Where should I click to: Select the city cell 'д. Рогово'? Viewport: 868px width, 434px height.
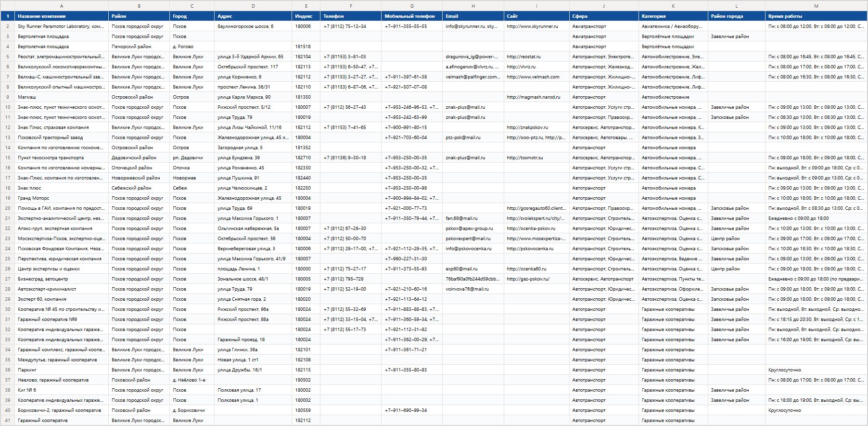(192, 47)
